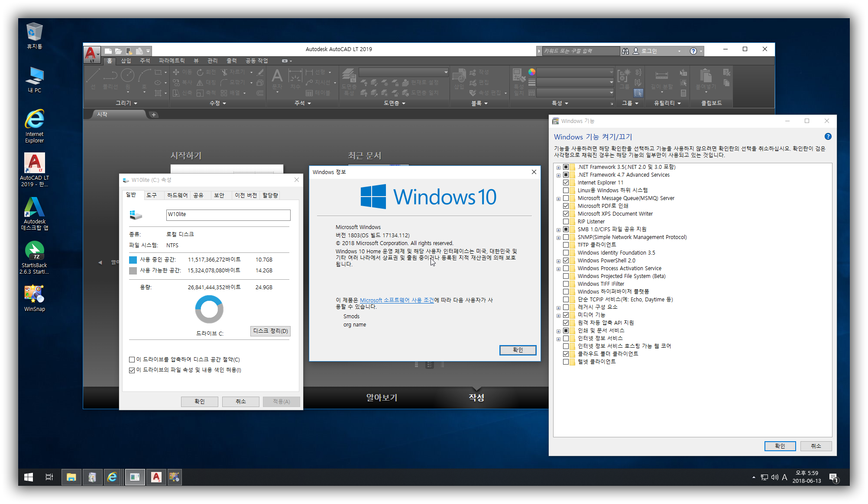Viewport: 868px width, 504px height.
Task: Enable Linux용 Windows 하위 시스템 checkbox
Action: tap(566, 191)
